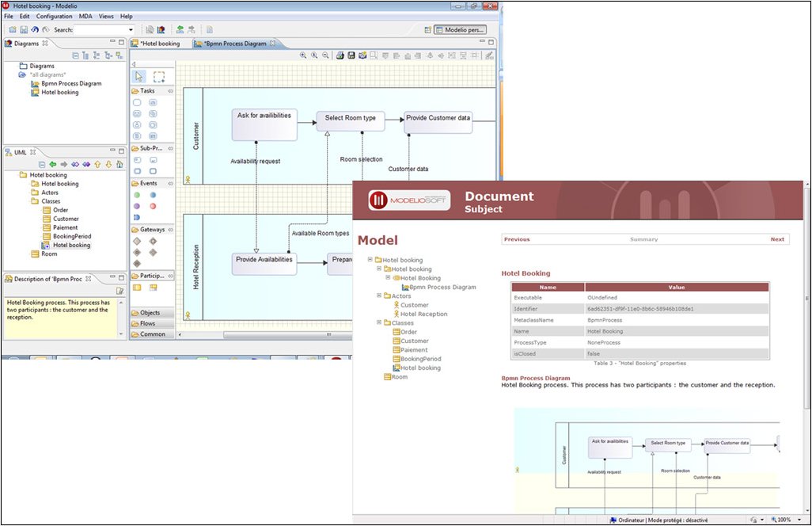Pick the blue event from the palette
This screenshot has width=812, height=526.
[x=153, y=195]
